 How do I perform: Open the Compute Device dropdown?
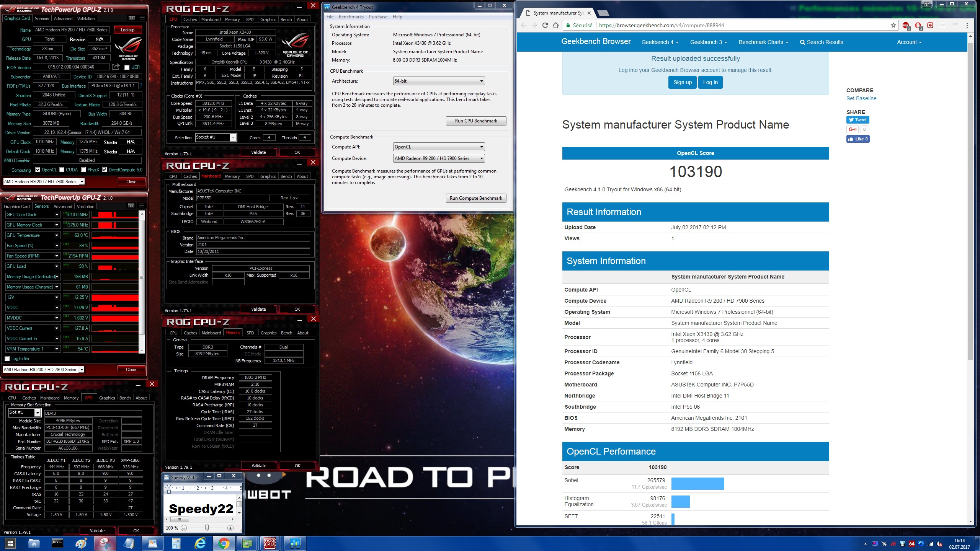(x=439, y=158)
